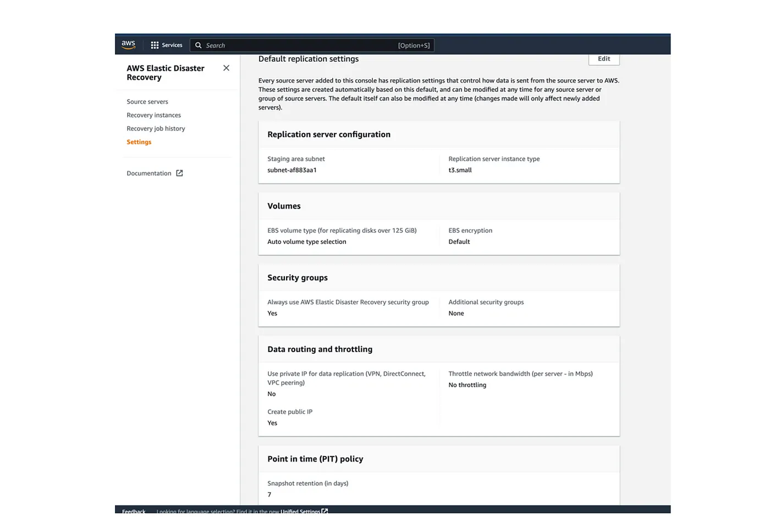The height and width of the screenshot is (532, 770).
Task: Select No throttling value
Action: (468, 385)
